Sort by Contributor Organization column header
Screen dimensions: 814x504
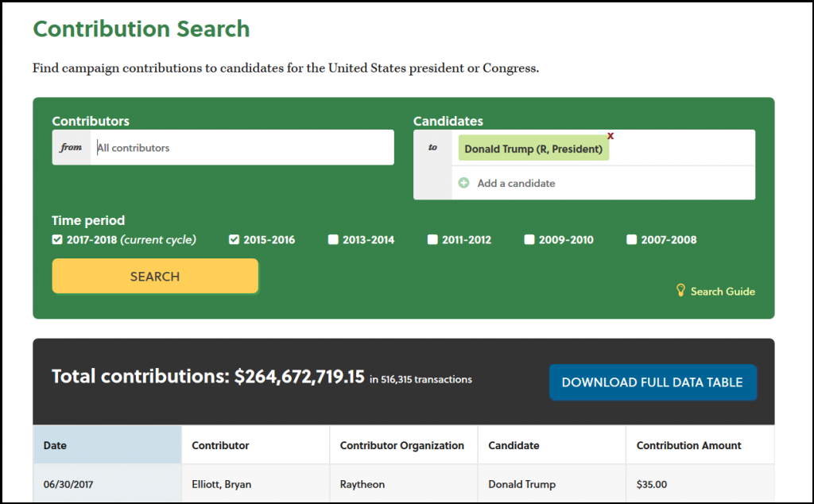403,445
